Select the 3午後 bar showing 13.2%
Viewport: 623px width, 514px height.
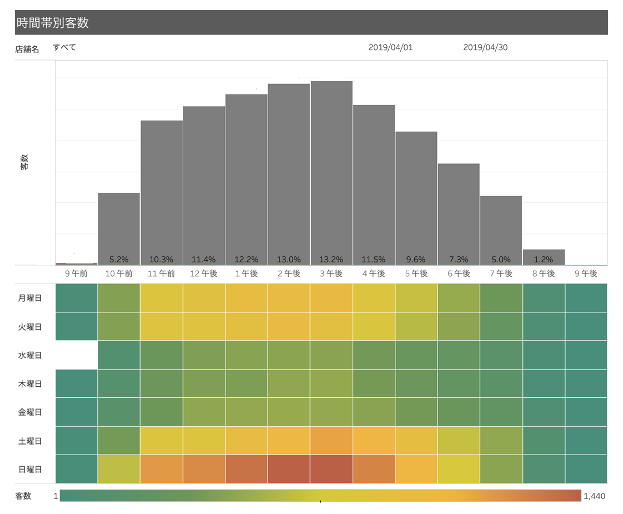tap(331, 172)
